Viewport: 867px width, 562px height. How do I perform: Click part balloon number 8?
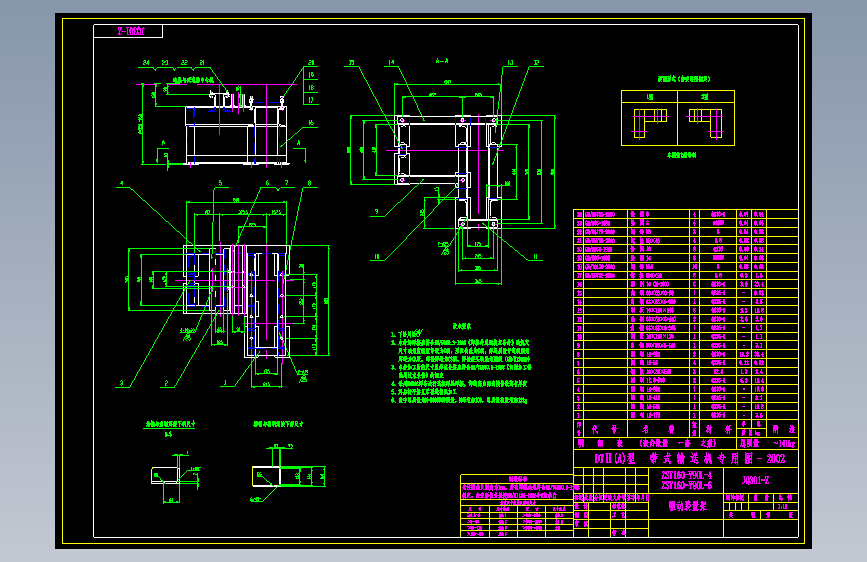pyautogui.click(x=309, y=183)
